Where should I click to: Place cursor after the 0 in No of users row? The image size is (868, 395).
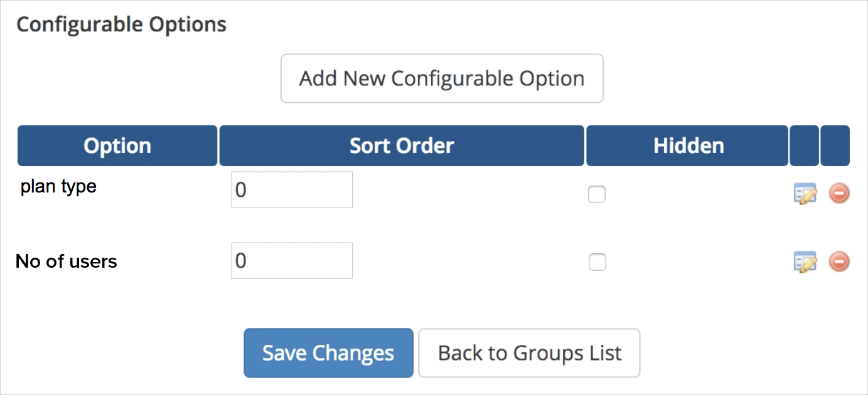(249, 261)
